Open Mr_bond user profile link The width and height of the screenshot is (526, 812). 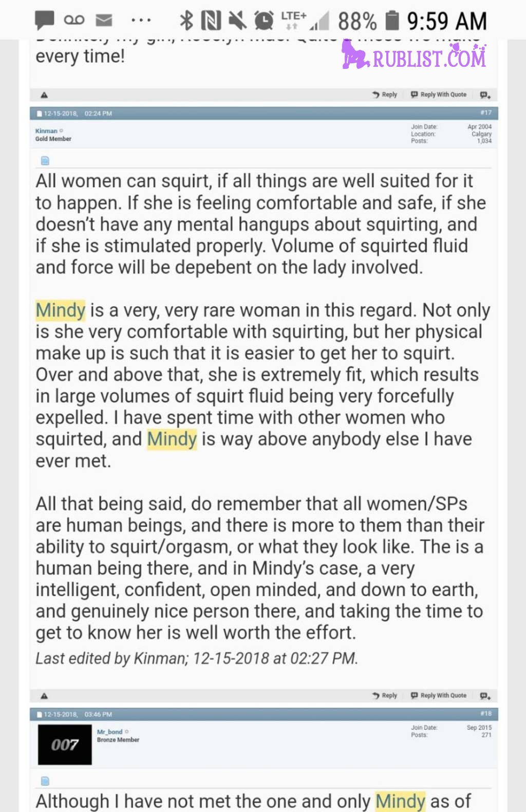(x=110, y=732)
